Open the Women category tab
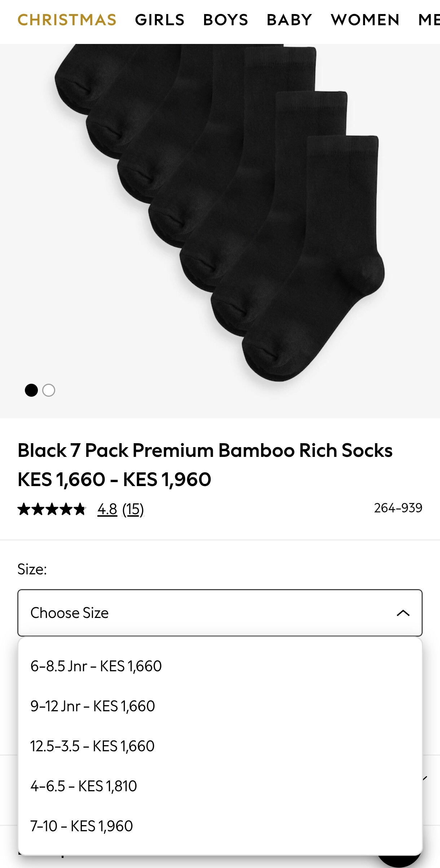The image size is (440, 868). click(x=365, y=20)
